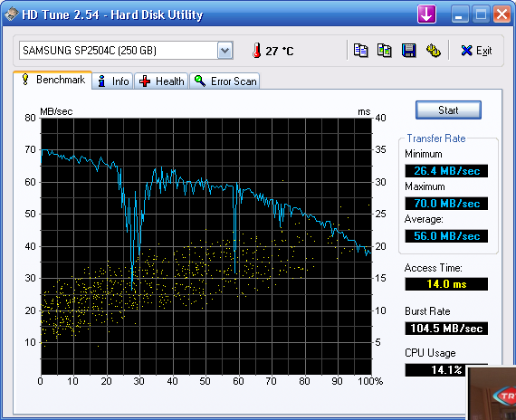This screenshot has height=420, width=516.
Task: Click the thermometer temperature icon
Action: (257, 51)
